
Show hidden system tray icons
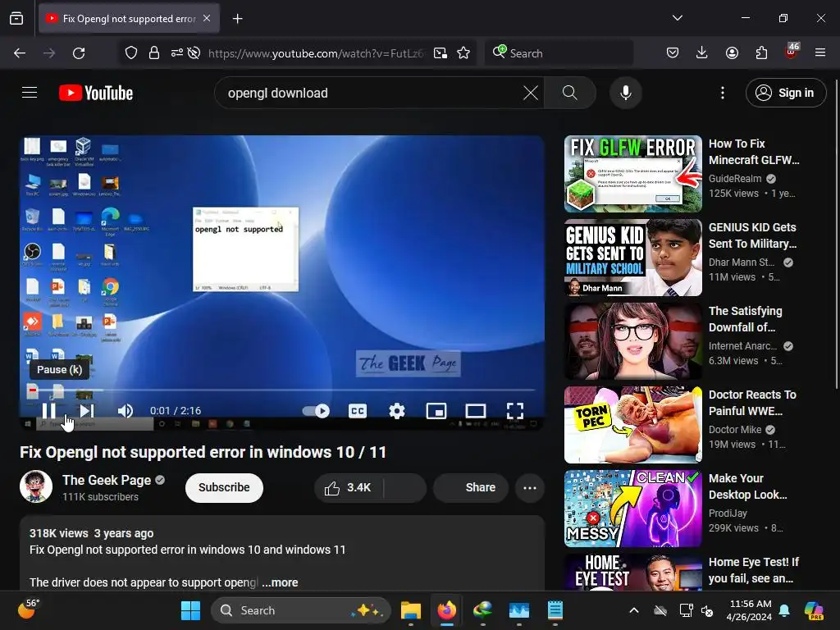point(634,610)
